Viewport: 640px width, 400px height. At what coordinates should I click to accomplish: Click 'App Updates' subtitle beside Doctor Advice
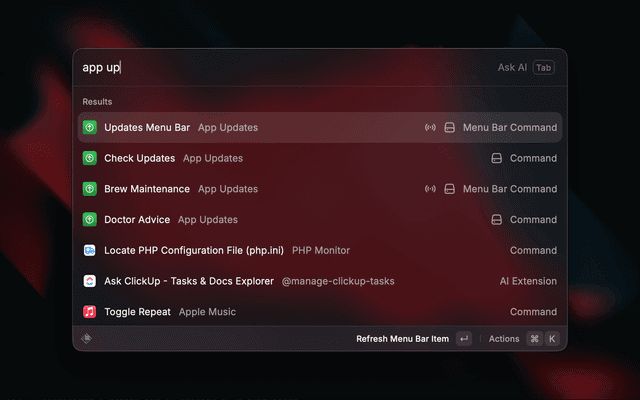coord(207,220)
